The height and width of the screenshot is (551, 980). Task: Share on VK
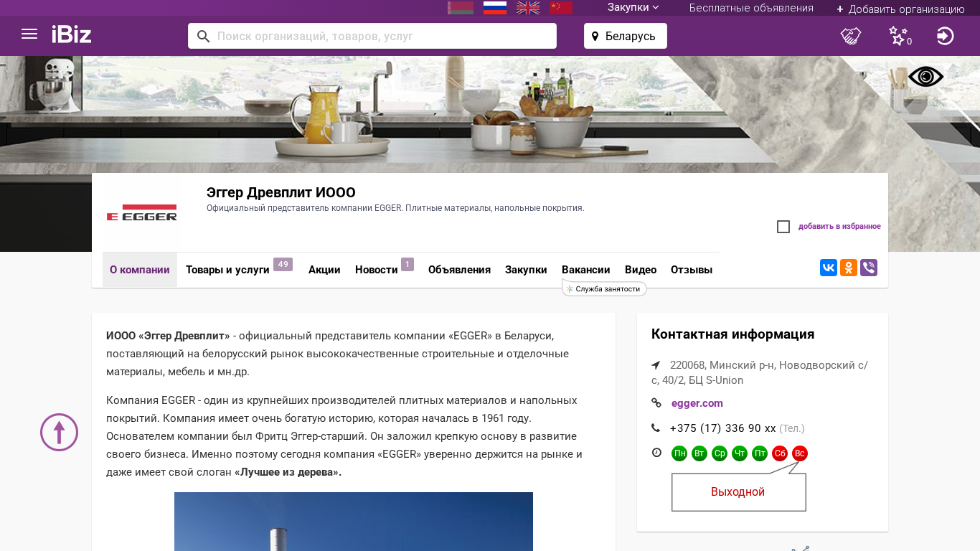pos(829,268)
